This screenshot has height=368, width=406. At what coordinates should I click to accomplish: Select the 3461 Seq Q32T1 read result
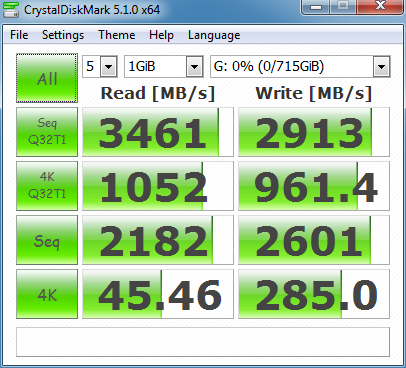pos(158,132)
